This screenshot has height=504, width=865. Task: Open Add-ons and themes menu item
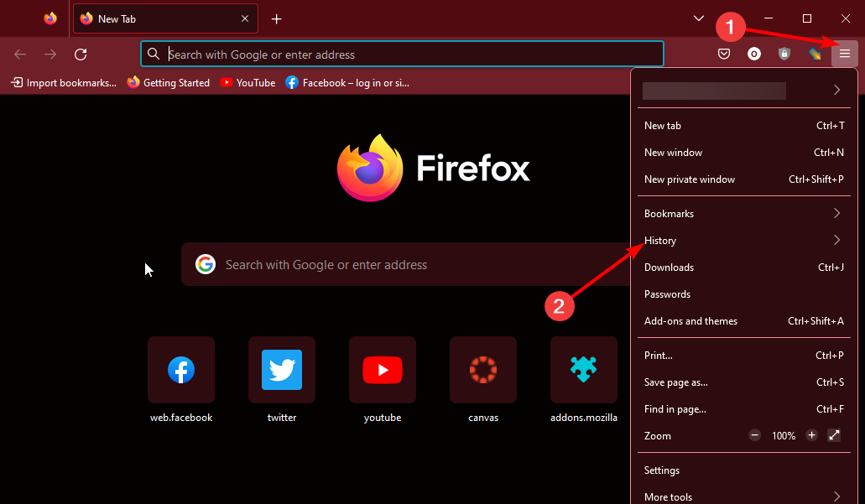[743, 321]
